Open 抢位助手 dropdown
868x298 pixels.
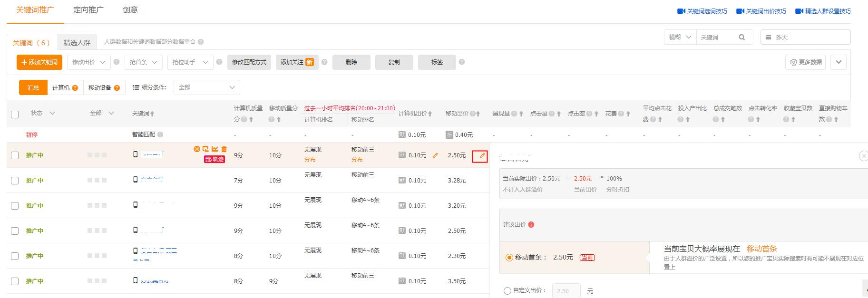(x=190, y=62)
